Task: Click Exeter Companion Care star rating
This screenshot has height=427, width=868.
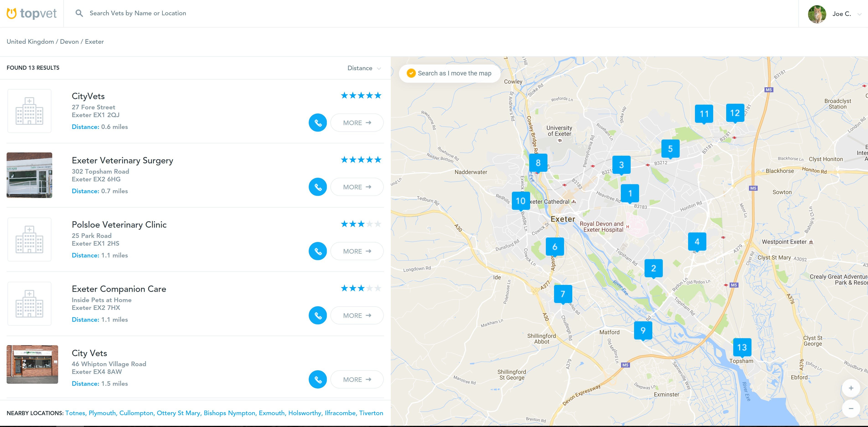Action: pyautogui.click(x=361, y=288)
